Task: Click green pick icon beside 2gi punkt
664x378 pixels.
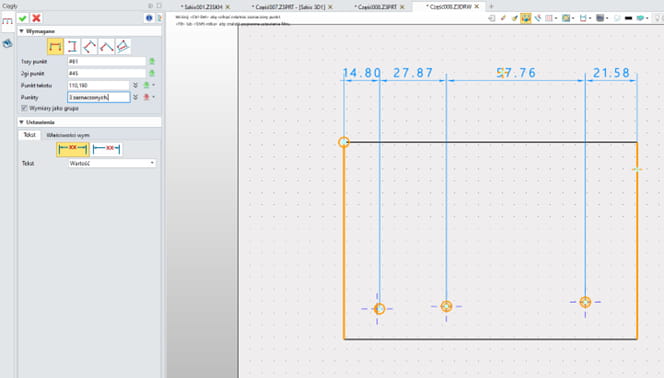Action: pos(152,73)
